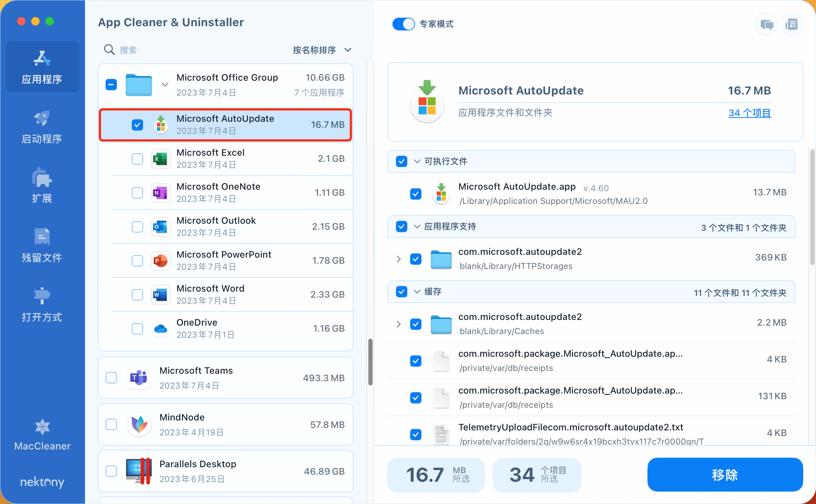The width and height of the screenshot is (816, 504).
Task: Open the 34 个项目 (34 items) link
Action: pos(749,113)
